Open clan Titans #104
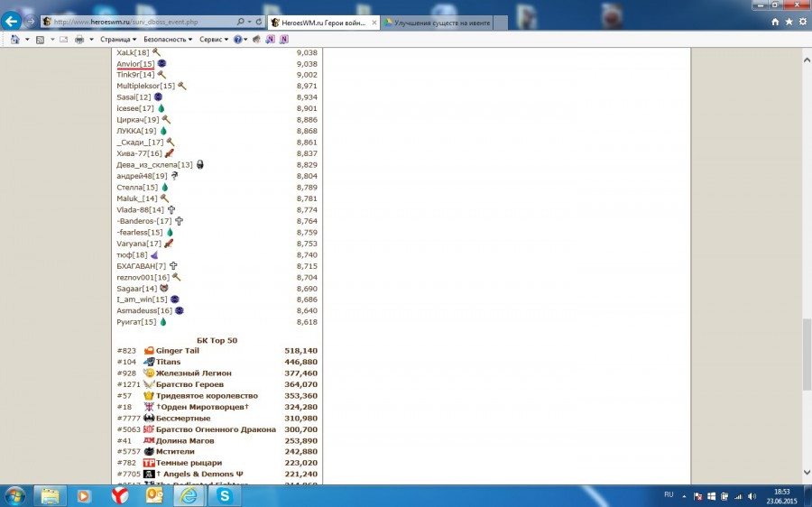This screenshot has height=507, width=812. pos(169,362)
